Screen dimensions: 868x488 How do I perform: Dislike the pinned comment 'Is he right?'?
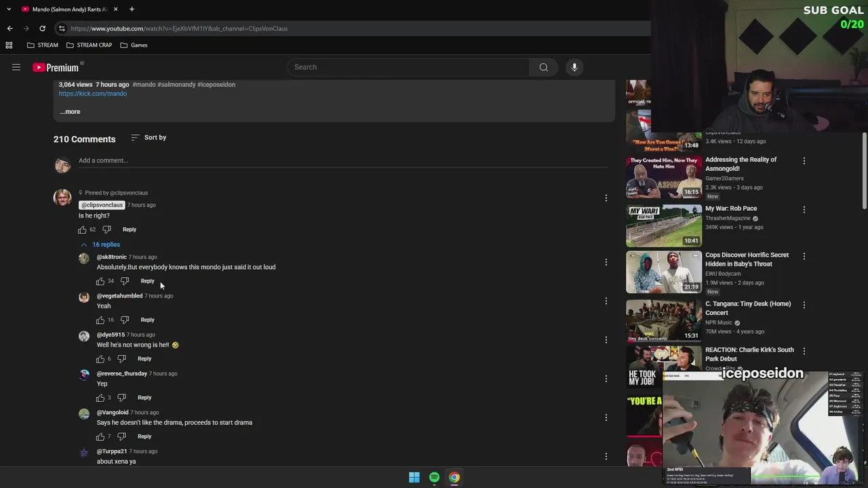pyautogui.click(x=106, y=230)
